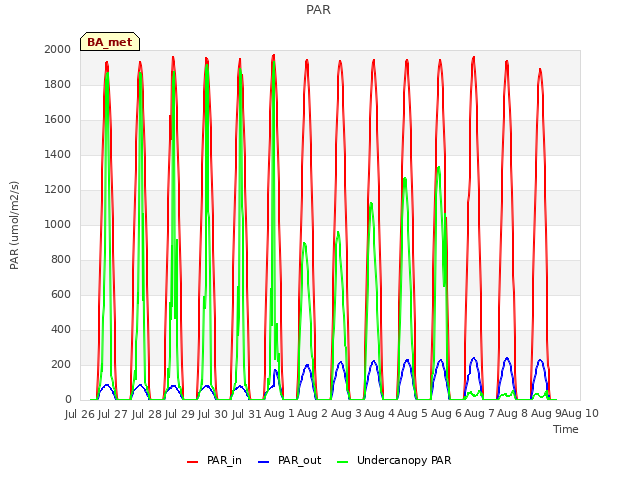This screenshot has width=640, height=480.
Task: Click the 1200 y-axis tick label
Action: [x=58, y=189]
